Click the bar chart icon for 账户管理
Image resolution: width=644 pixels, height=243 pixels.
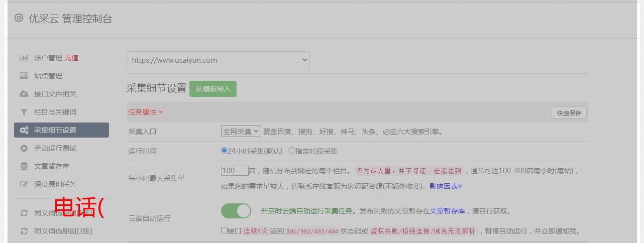[24, 58]
